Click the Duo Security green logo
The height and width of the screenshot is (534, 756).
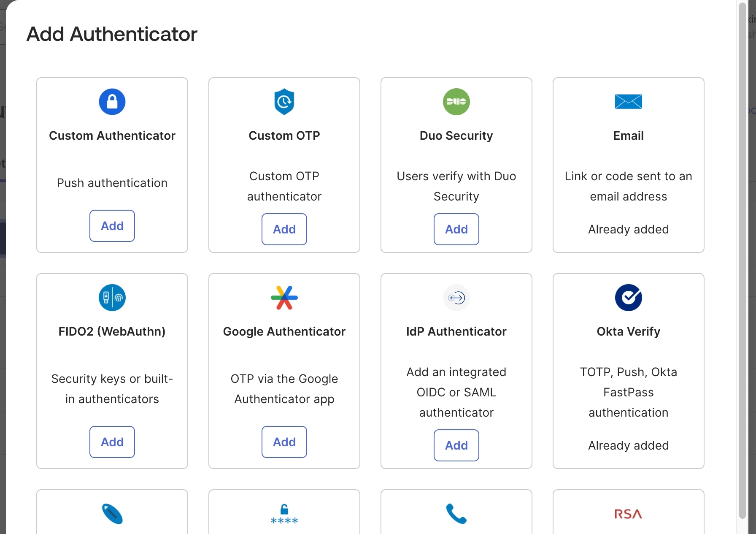(x=456, y=102)
